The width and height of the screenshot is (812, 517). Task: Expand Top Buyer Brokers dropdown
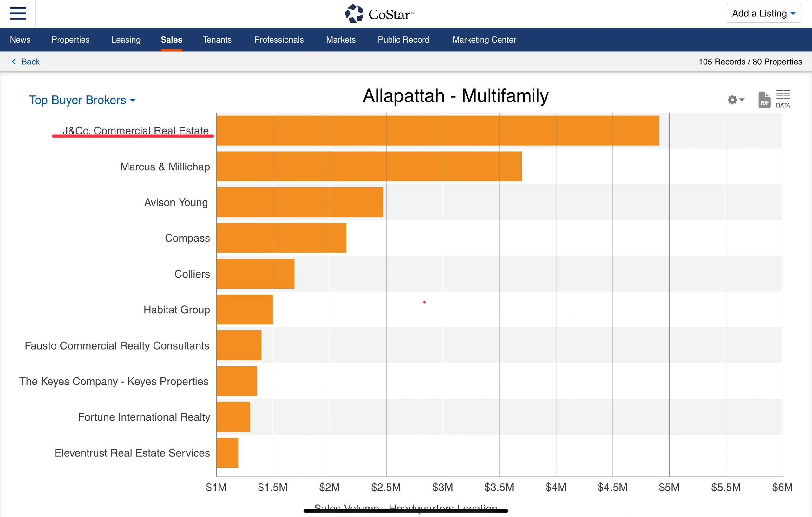(x=82, y=100)
